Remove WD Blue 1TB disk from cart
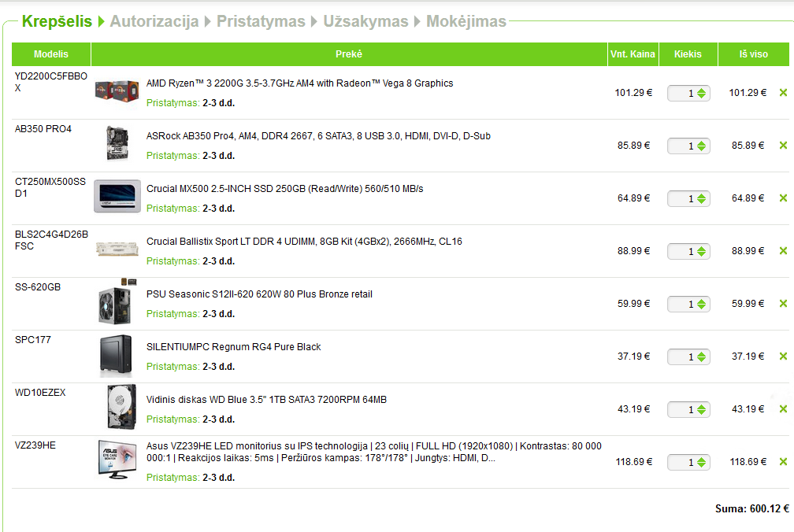Viewport: 794px width, 532px height. pyautogui.click(x=783, y=408)
